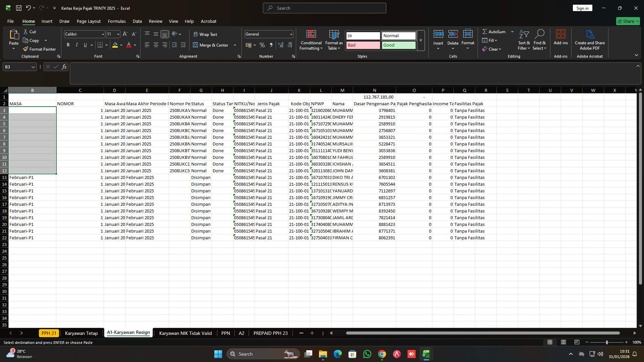Click the AutoSum command
Screen dimensions: 644x362
tap(495, 32)
